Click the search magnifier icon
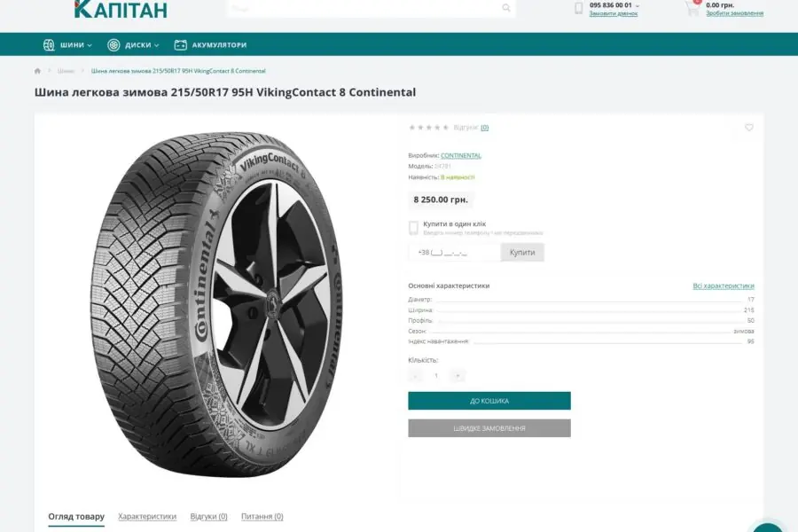This screenshot has height=532, width=798. click(506, 8)
